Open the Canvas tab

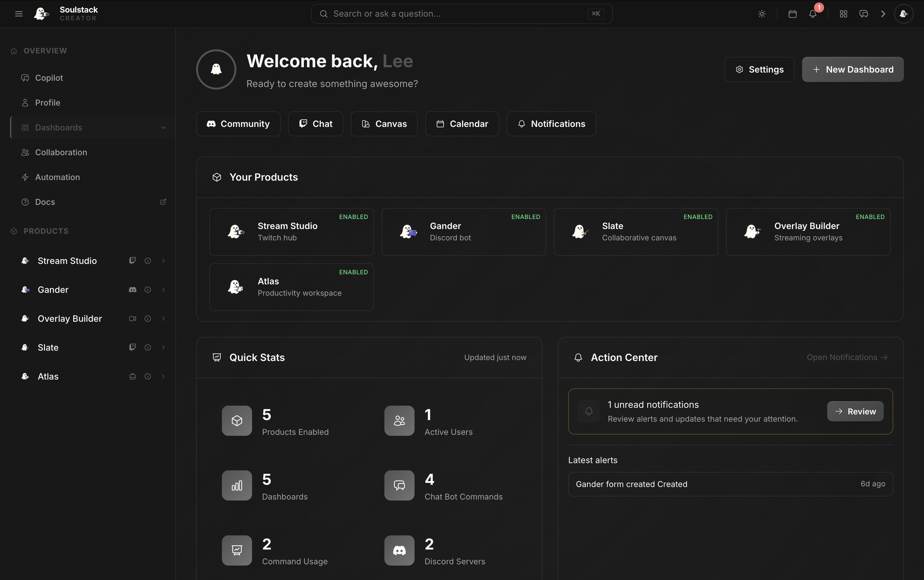pos(384,124)
